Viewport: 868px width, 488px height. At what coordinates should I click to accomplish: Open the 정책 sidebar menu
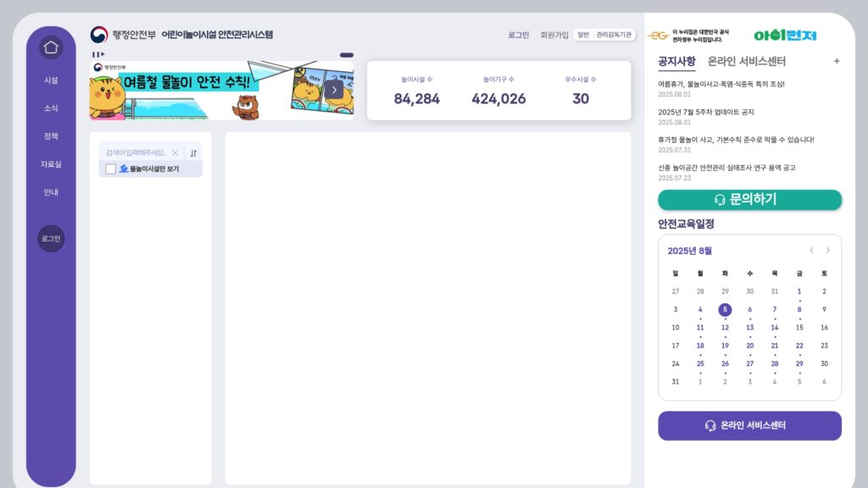[x=51, y=136]
